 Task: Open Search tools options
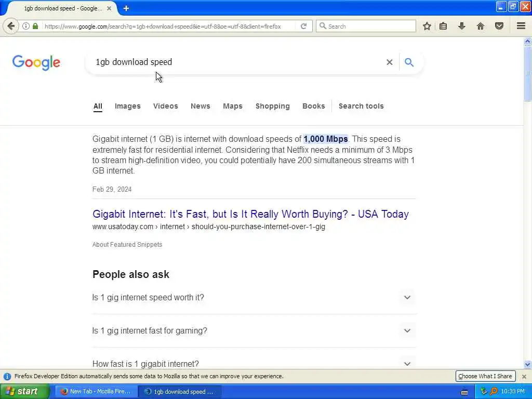pyautogui.click(x=361, y=106)
